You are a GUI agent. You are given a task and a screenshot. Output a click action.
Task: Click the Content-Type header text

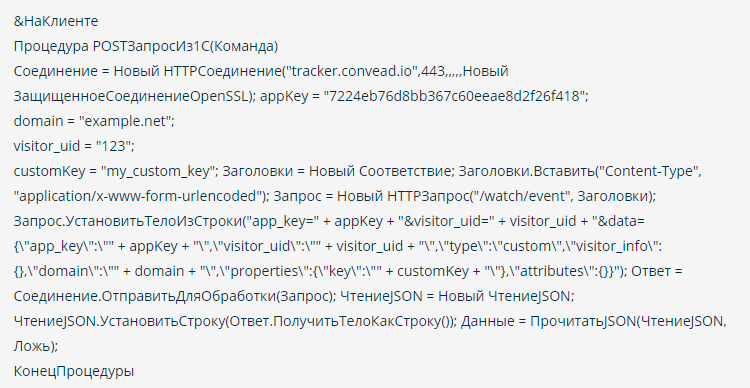tap(648, 171)
